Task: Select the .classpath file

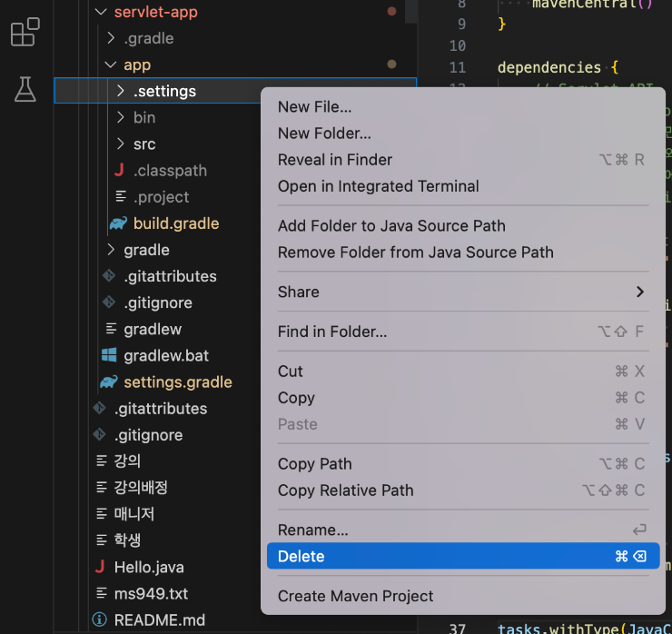Action: point(170,171)
